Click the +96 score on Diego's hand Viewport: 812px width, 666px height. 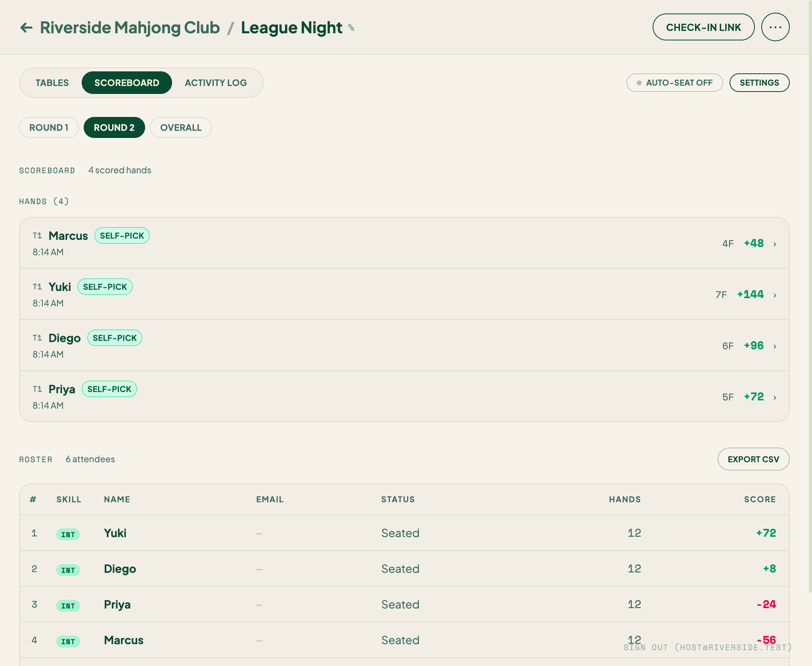(754, 346)
